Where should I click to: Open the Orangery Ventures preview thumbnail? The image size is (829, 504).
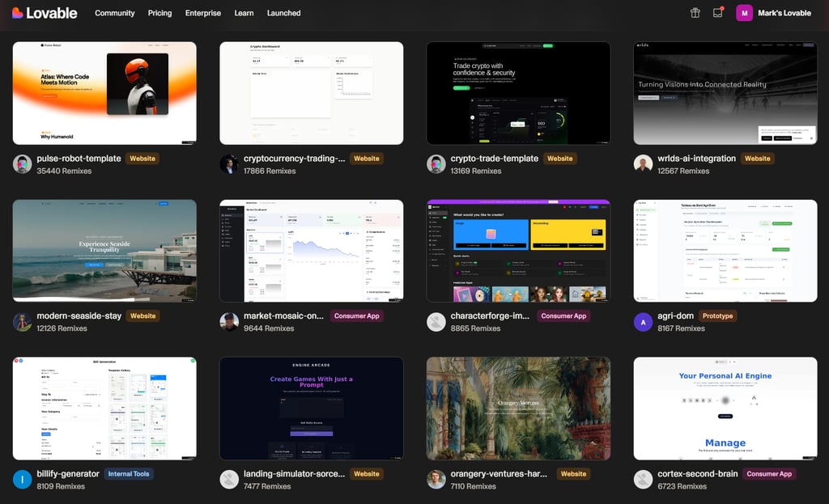[x=519, y=409]
